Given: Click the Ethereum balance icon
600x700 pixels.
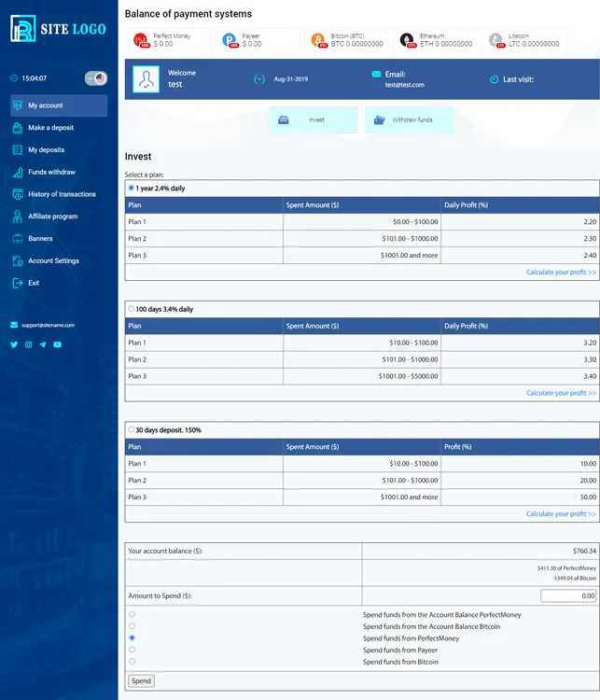Looking at the screenshot, I should click(x=408, y=40).
